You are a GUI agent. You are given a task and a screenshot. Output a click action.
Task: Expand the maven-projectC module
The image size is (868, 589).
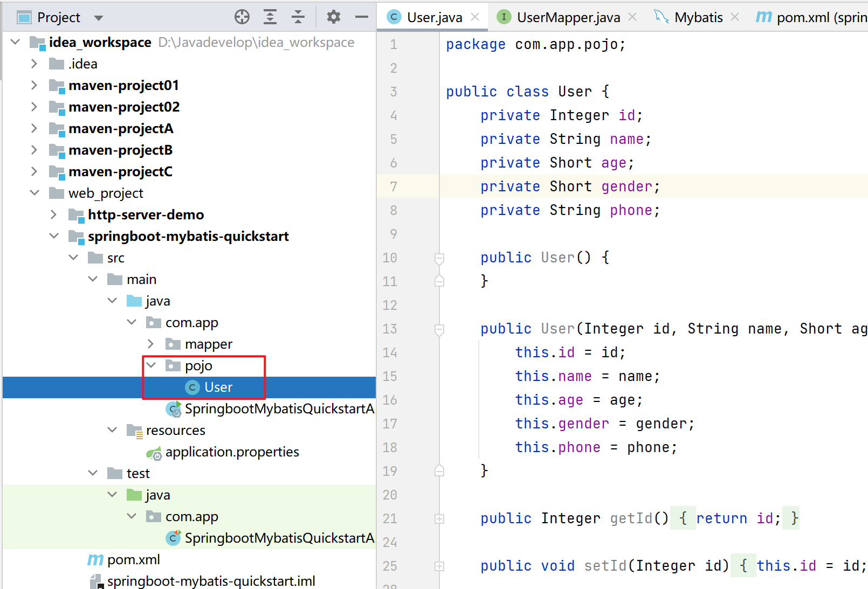coord(34,171)
